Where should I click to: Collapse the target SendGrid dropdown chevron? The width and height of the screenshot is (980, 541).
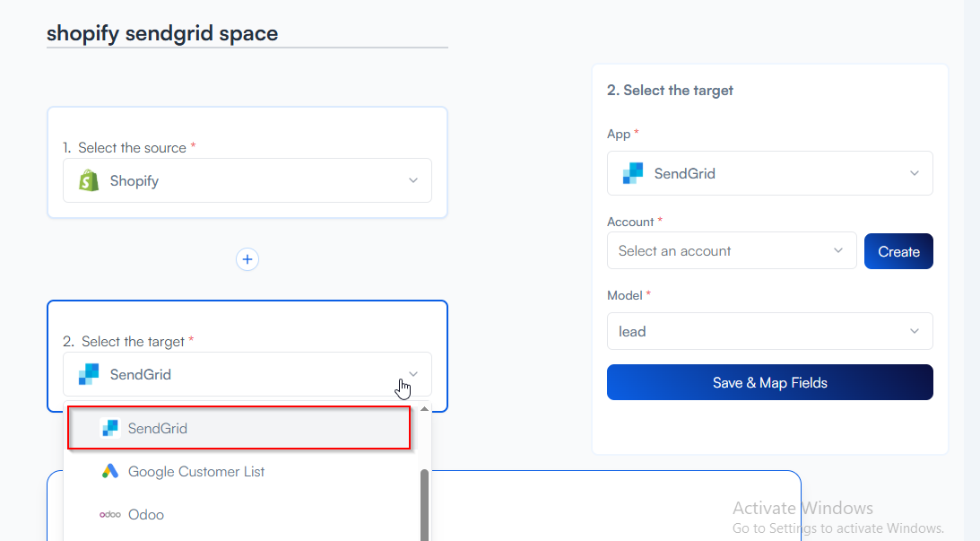point(413,374)
